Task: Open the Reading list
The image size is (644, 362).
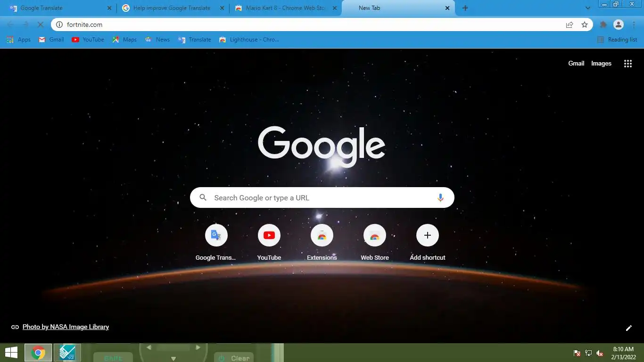Action: coord(617,40)
